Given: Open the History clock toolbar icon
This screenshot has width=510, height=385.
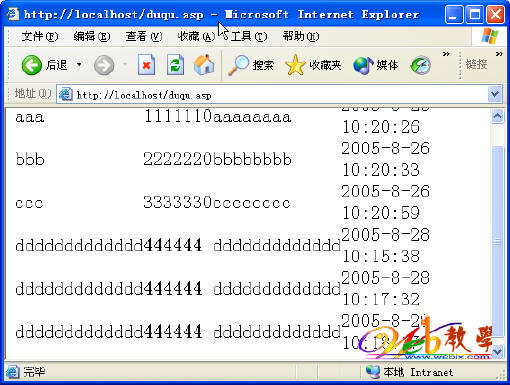Looking at the screenshot, I should tap(421, 65).
